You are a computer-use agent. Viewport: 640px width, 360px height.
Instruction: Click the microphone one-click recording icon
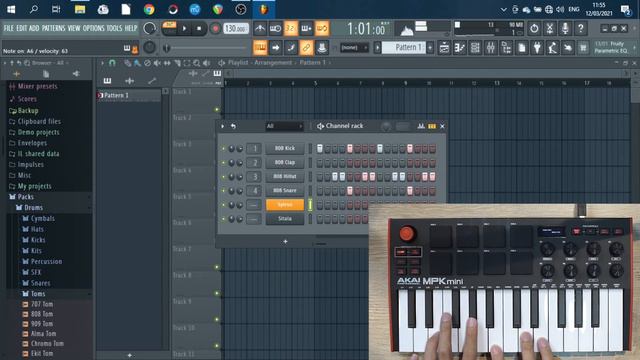[565, 28]
